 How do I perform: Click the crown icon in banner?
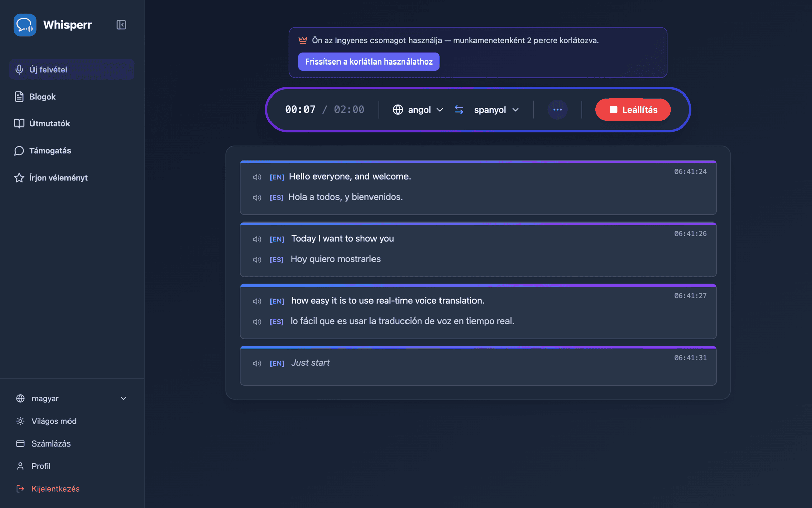pos(303,40)
